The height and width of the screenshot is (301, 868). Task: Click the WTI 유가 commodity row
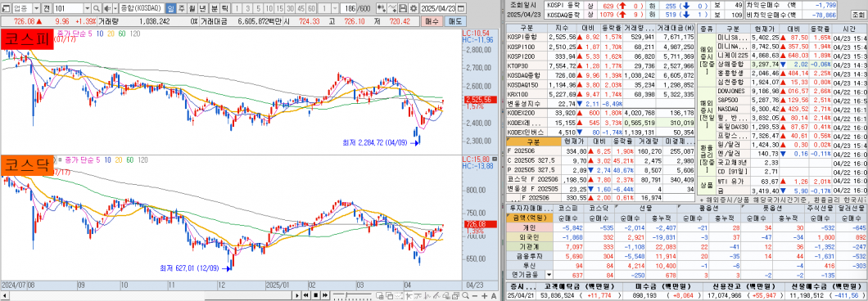coord(792,181)
